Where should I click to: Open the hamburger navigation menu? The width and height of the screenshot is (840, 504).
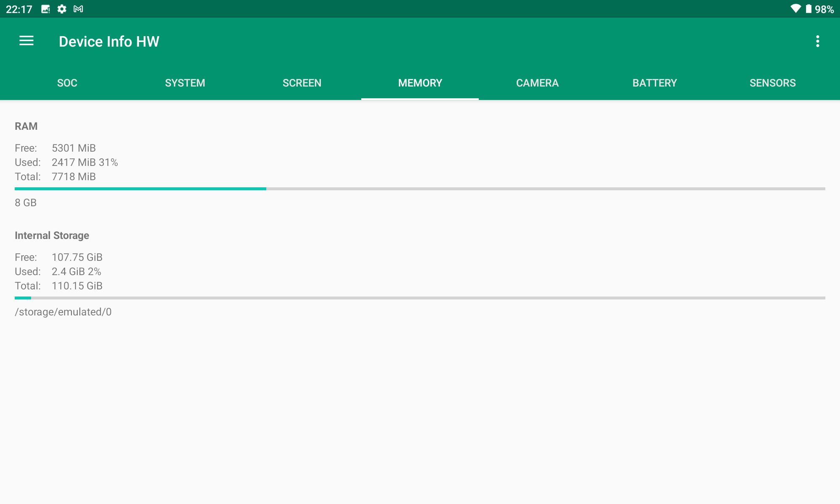26,41
